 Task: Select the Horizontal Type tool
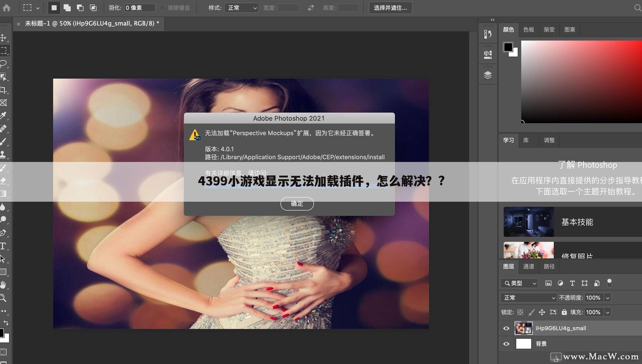[3, 246]
